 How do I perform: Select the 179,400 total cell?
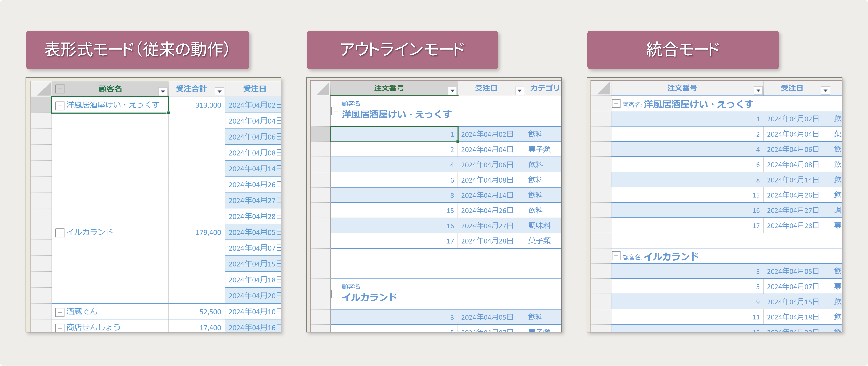197,264
